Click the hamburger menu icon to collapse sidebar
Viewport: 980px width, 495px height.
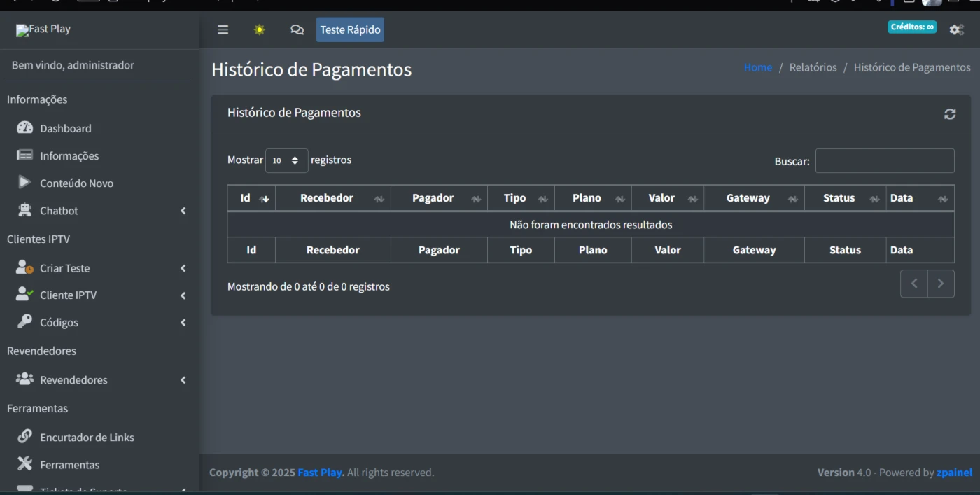tap(223, 29)
